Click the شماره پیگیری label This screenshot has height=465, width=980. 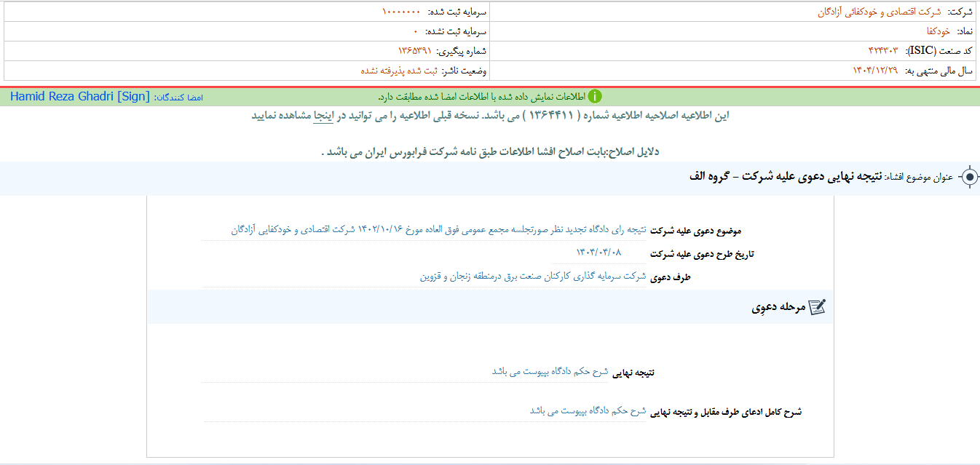coord(462,51)
